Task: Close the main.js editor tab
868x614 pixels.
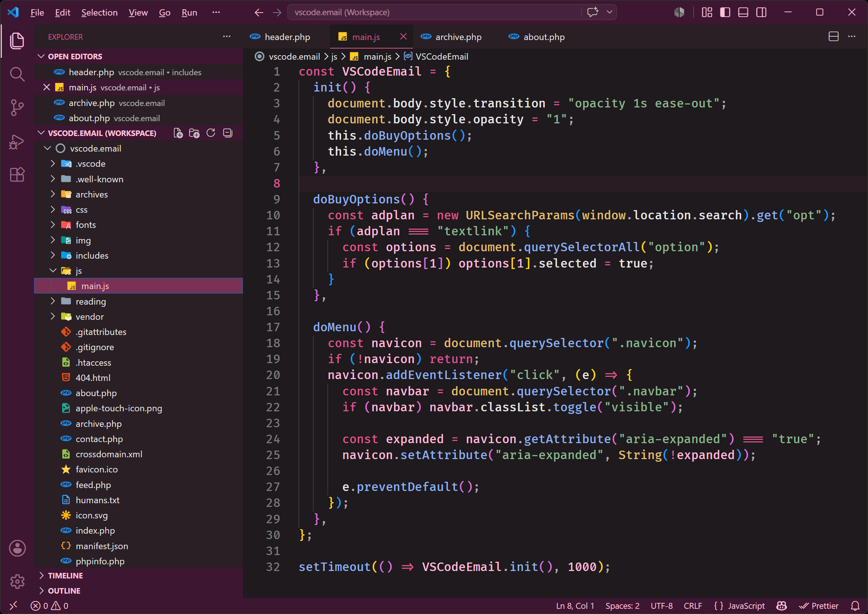Action: tap(403, 36)
